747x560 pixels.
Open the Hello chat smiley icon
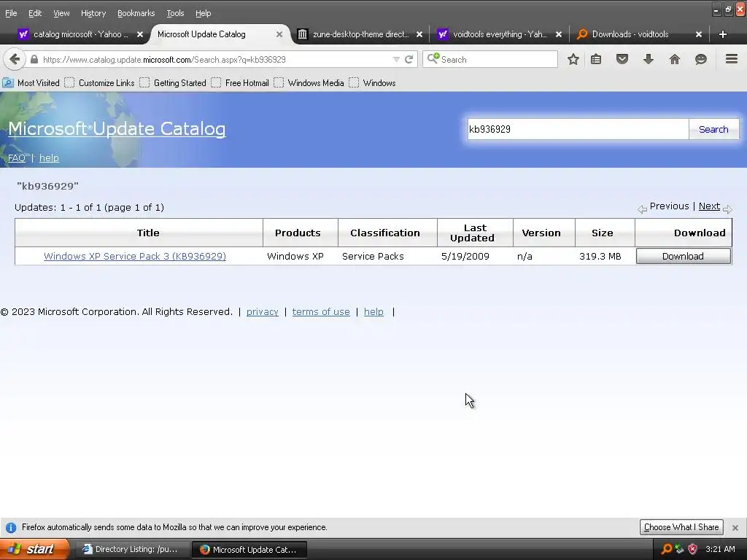pos(701,60)
